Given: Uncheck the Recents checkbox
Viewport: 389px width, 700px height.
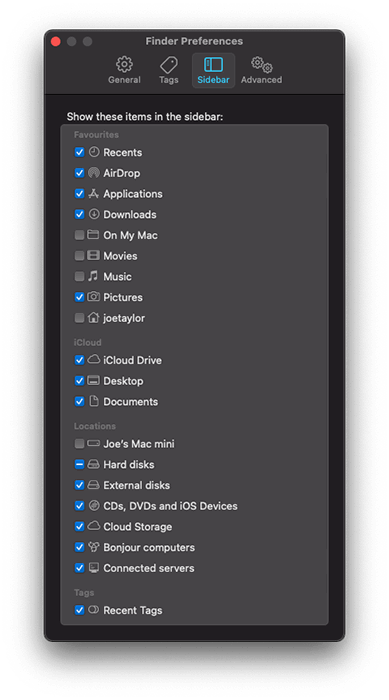Looking at the screenshot, I should [x=79, y=152].
